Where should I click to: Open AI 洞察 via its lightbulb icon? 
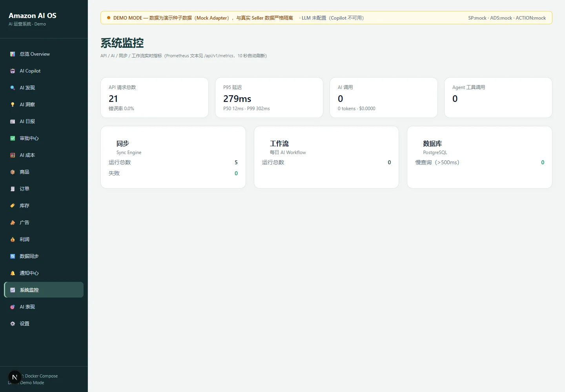point(13,105)
